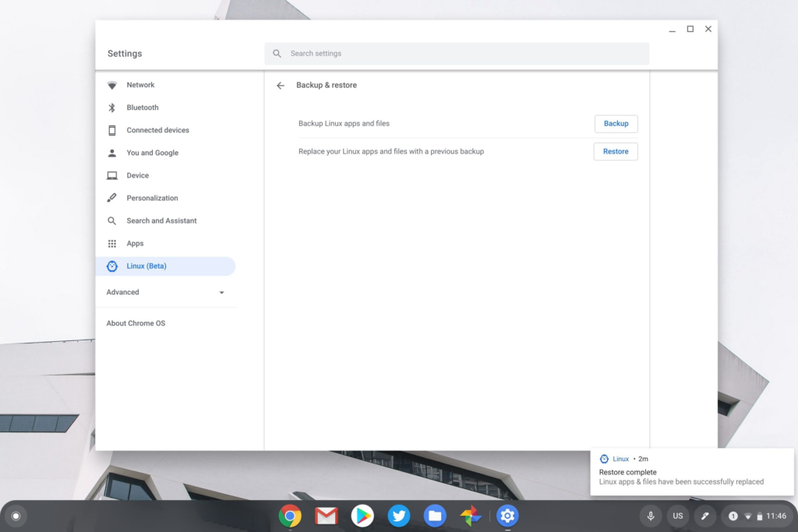Select Linux (Beta) in the sidebar

point(166,266)
